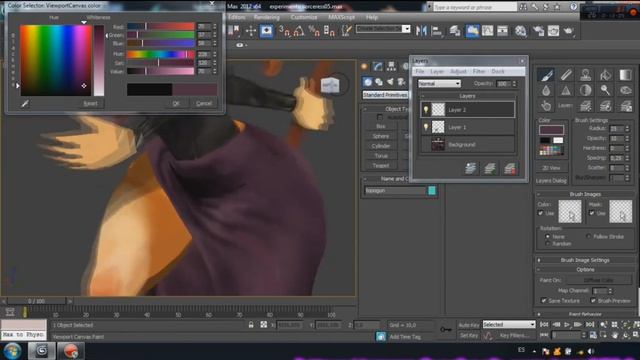The height and width of the screenshot is (360, 640).
Task: Collapse the Layers rollout in Layers dialog
Action: [467, 96]
